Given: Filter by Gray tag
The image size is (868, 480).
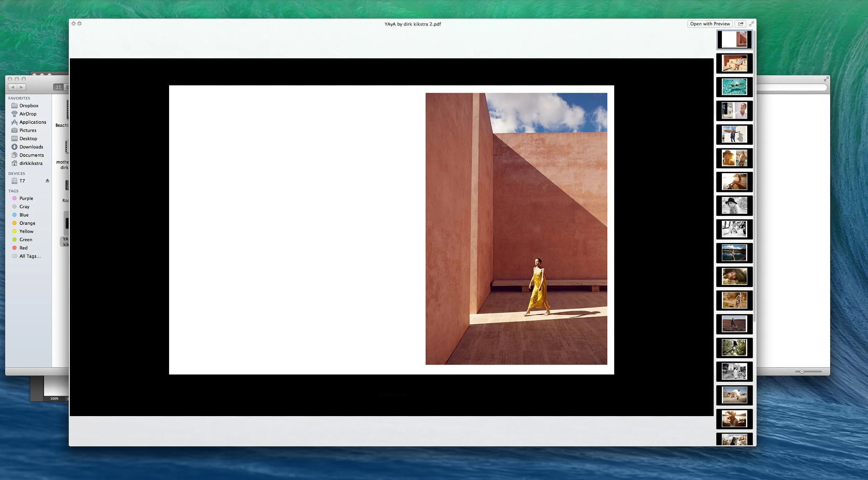Looking at the screenshot, I should [x=24, y=207].
